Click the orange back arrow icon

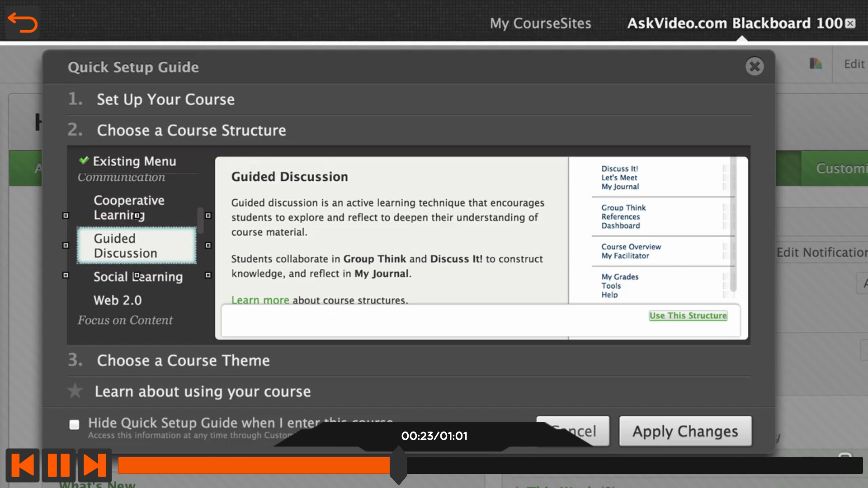[x=22, y=23]
